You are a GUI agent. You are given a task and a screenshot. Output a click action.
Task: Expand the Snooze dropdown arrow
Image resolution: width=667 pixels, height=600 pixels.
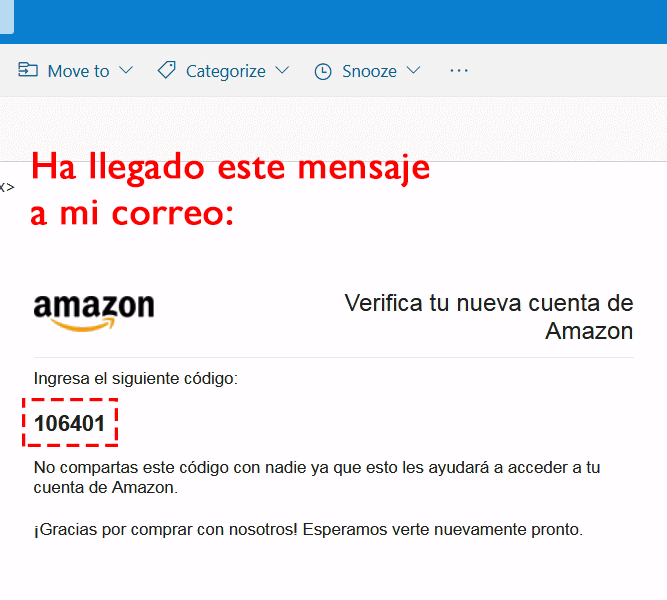(x=413, y=70)
